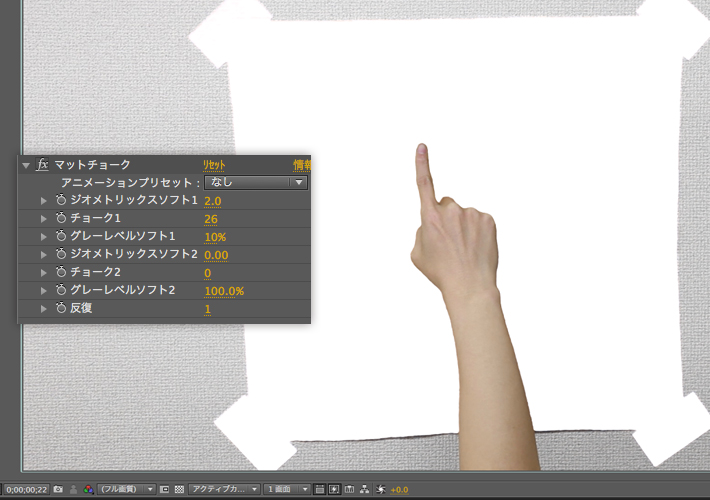Open the resolution (フル画質) dropdown
710x500 pixels.
click(127, 489)
